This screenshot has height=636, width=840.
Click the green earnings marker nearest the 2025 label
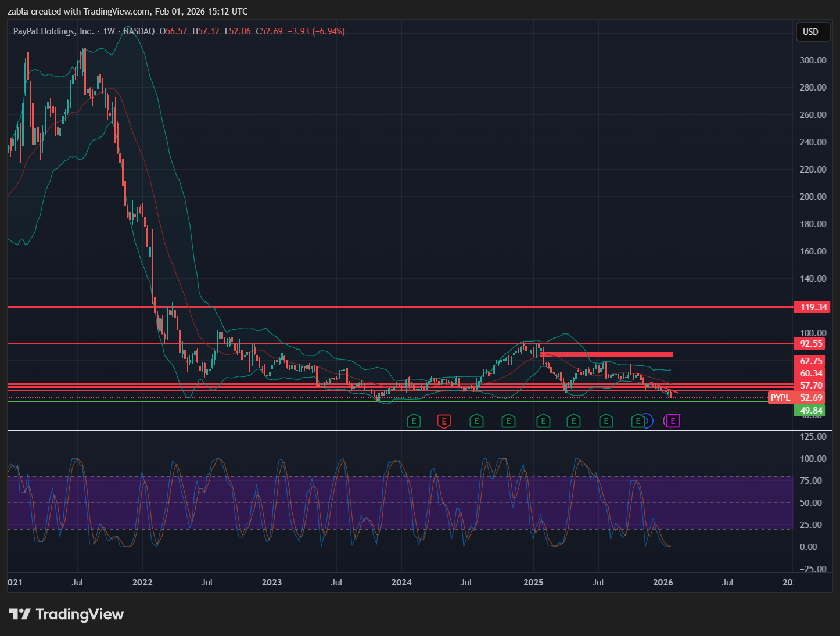pyautogui.click(x=543, y=421)
